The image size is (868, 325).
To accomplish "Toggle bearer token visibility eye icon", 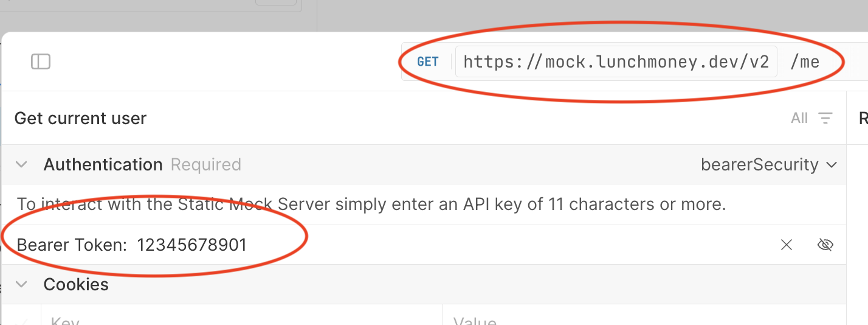I will [825, 245].
